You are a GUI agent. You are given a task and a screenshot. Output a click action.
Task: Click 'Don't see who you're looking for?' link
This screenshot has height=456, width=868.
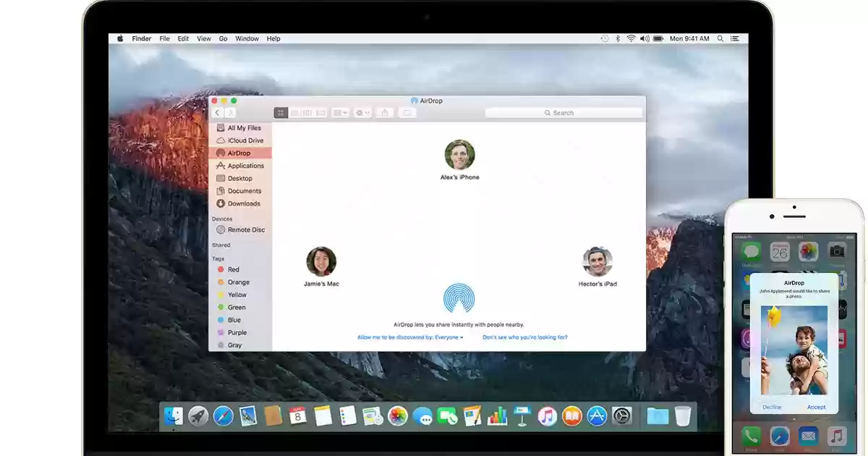pos(525,337)
